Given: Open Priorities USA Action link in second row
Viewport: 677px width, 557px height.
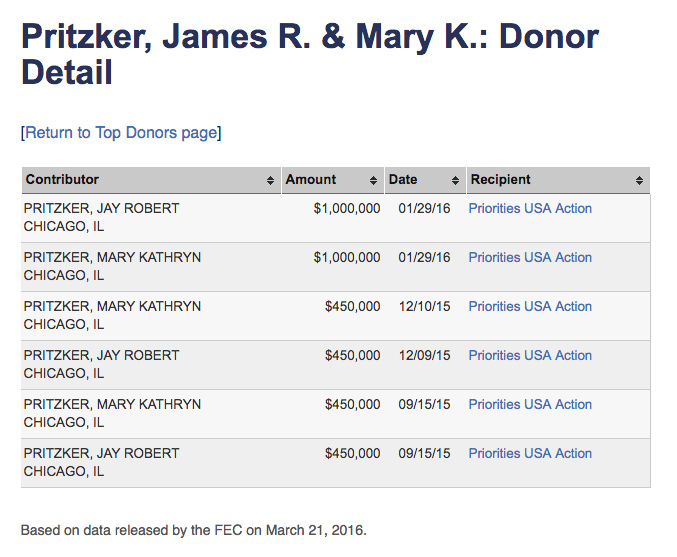Looking at the screenshot, I should coord(530,258).
